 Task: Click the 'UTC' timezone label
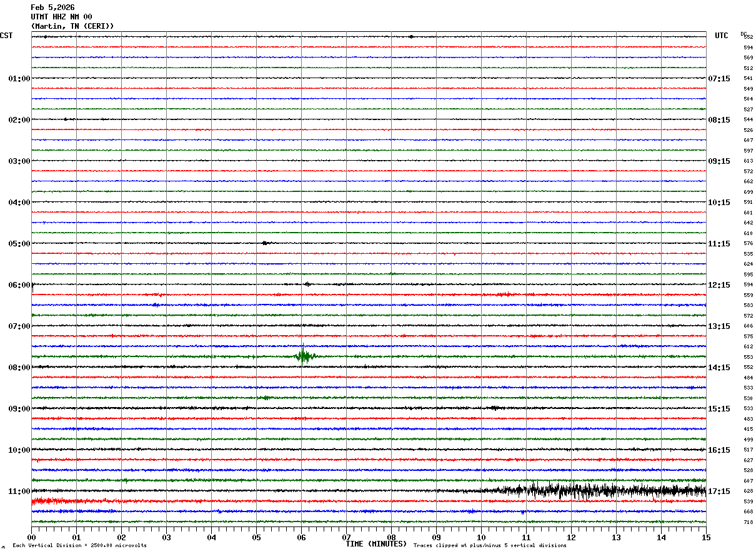(722, 36)
